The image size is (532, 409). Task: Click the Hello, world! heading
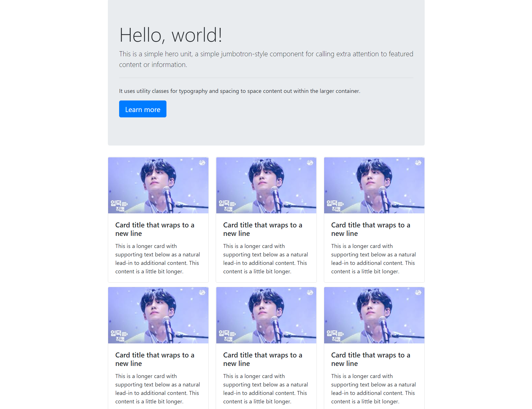(171, 35)
